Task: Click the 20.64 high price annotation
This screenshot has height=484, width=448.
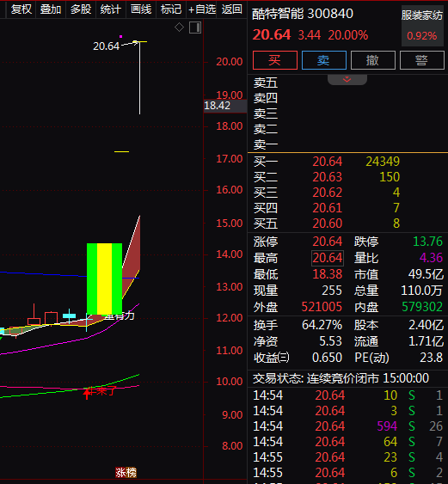Action: point(107,46)
